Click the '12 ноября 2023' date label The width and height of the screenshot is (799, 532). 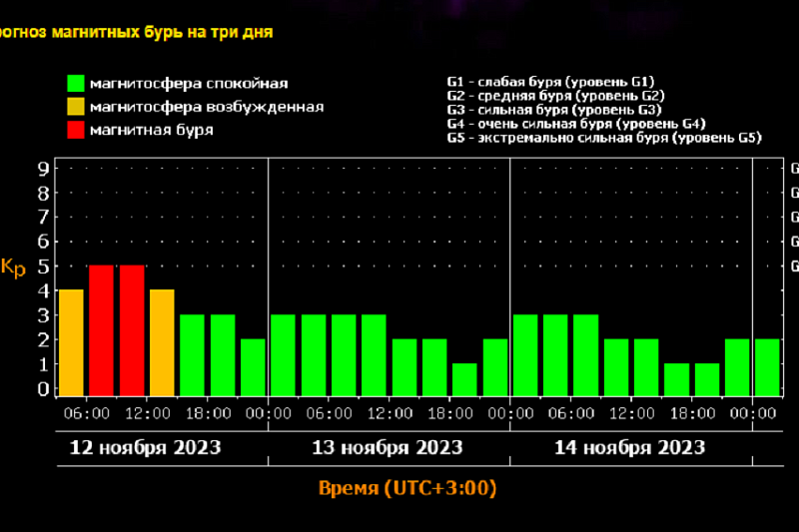coord(145,446)
